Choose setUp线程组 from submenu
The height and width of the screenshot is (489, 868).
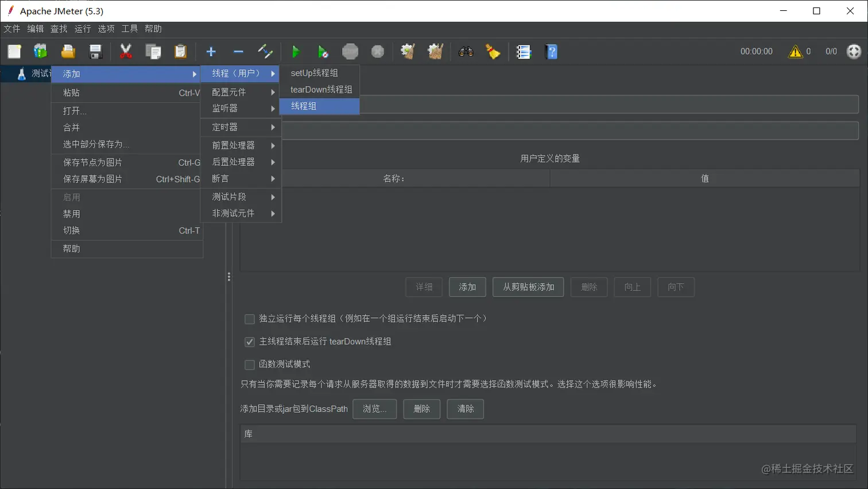coord(320,73)
